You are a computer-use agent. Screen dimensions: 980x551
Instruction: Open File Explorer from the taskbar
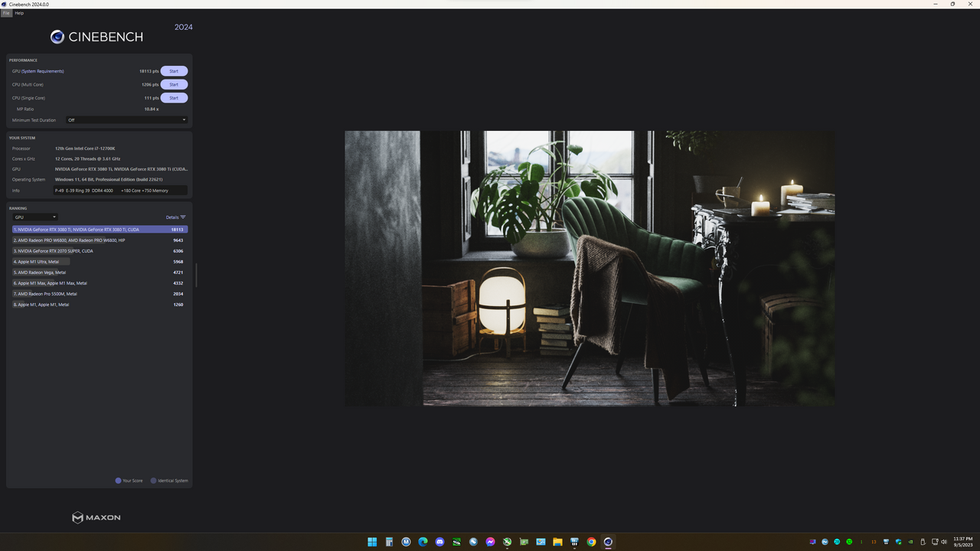tap(557, 542)
